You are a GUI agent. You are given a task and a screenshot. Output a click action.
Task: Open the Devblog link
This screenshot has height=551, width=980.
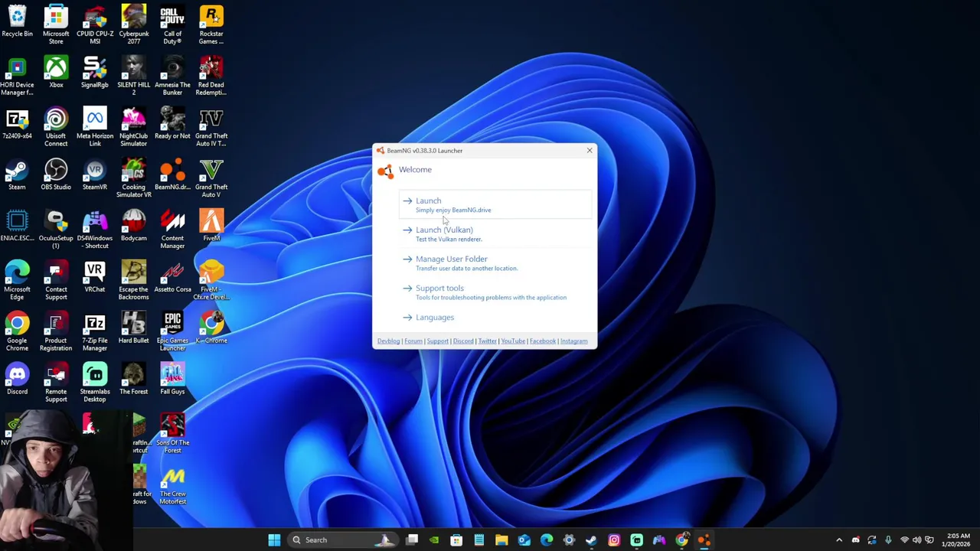(388, 341)
